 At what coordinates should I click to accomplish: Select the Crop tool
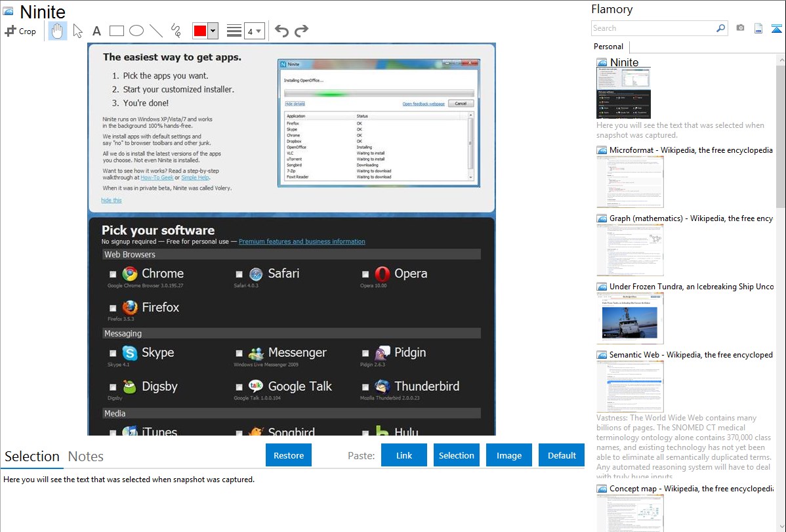tap(20, 31)
